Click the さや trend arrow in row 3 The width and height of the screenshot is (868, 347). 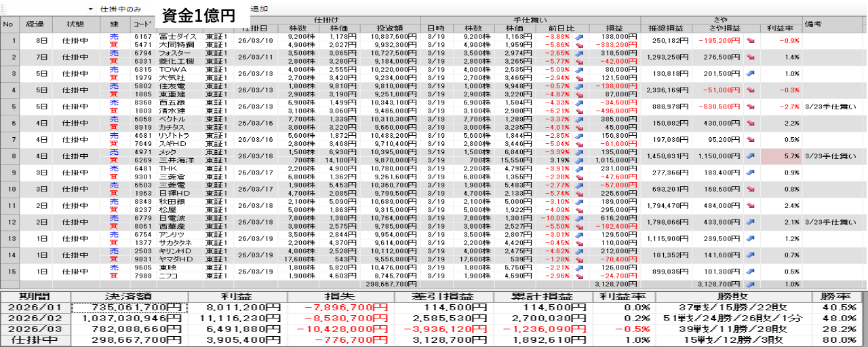751,73
